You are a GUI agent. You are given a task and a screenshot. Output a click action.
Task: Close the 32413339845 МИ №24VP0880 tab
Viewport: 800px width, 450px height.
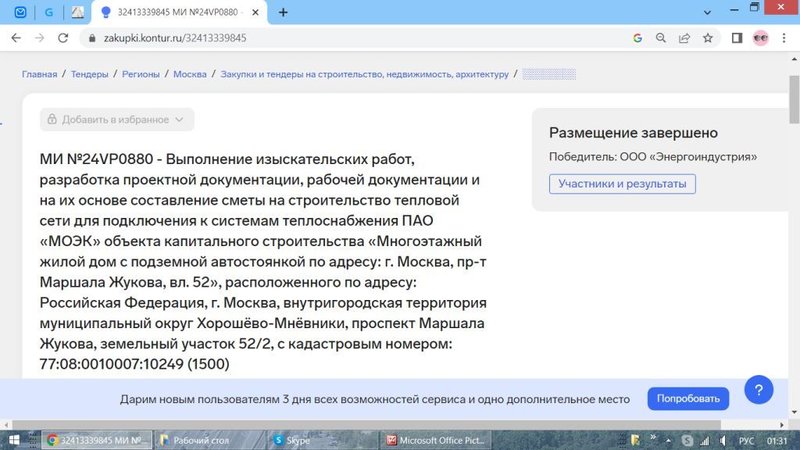tap(256, 12)
